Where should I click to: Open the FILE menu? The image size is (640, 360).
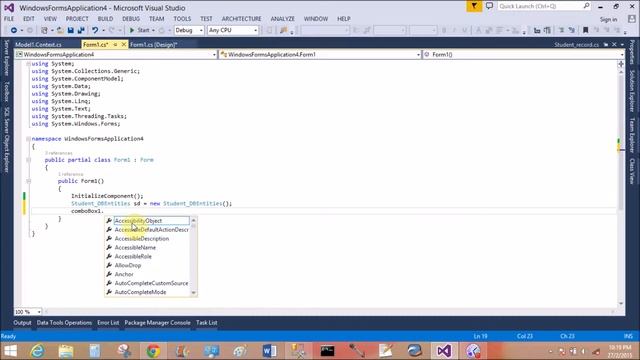point(9,19)
